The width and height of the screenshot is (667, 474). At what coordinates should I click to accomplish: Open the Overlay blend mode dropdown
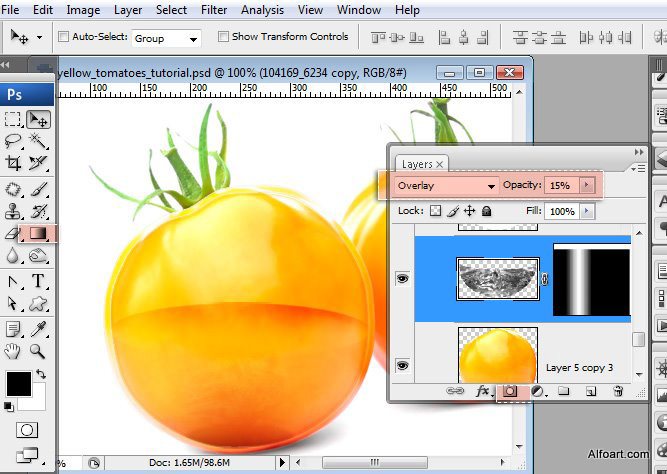tap(445, 186)
